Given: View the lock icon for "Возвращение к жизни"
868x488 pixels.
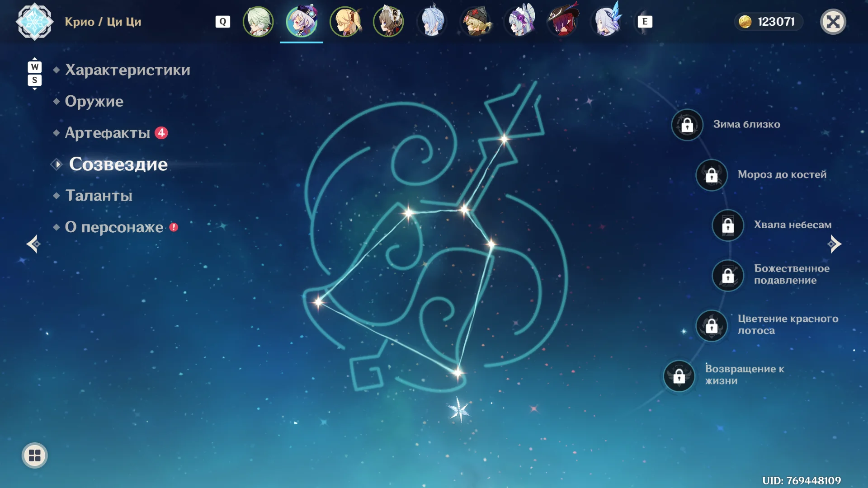Looking at the screenshot, I should [679, 375].
